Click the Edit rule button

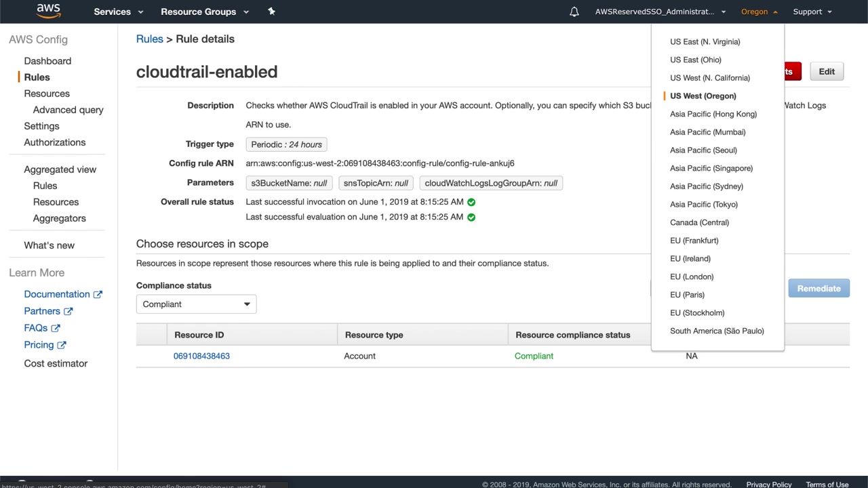point(827,72)
